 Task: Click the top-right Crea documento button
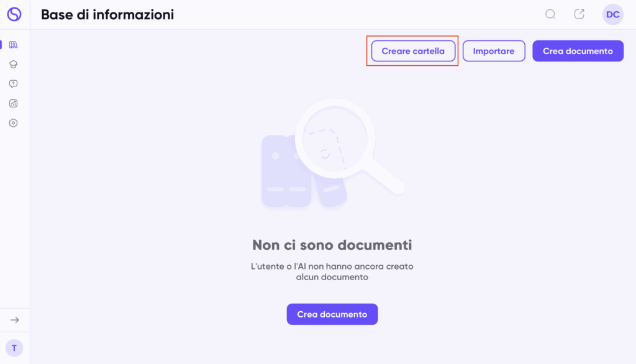click(x=578, y=51)
